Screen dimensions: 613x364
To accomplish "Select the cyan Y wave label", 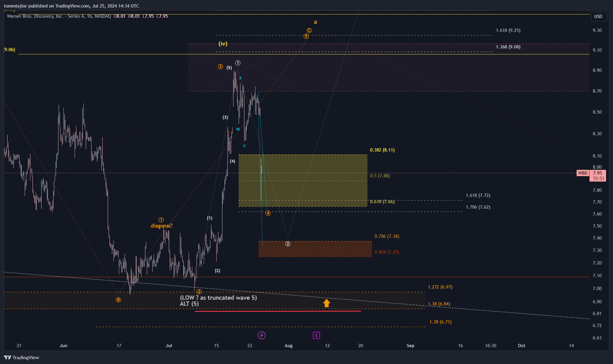I will point(244,146).
